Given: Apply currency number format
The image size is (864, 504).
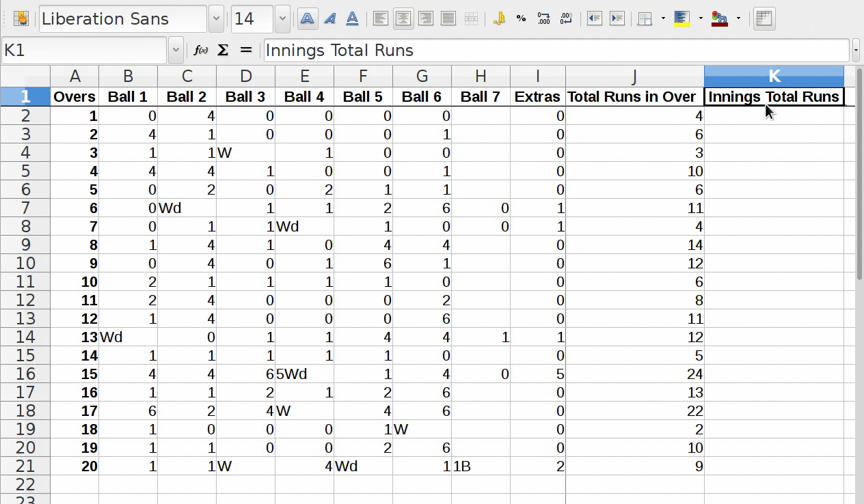Looking at the screenshot, I should click(499, 19).
